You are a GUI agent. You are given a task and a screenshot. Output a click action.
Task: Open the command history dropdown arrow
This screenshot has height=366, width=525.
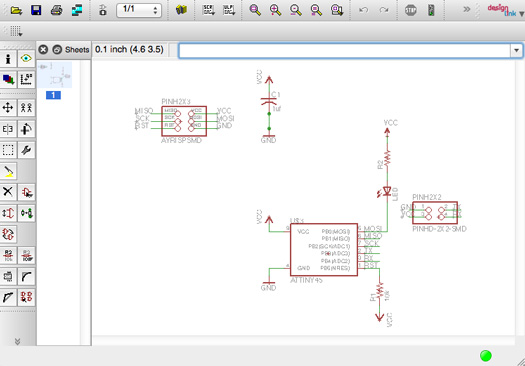coord(516,51)
